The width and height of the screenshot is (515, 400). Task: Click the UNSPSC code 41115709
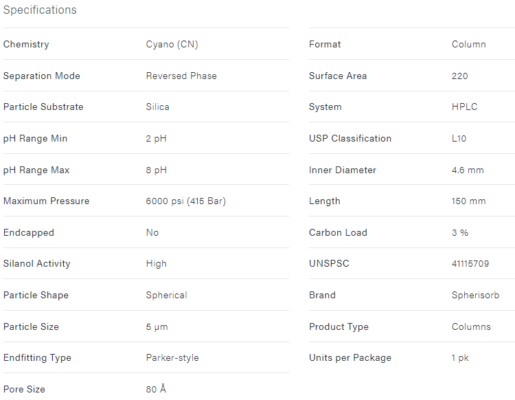(470, 264)
